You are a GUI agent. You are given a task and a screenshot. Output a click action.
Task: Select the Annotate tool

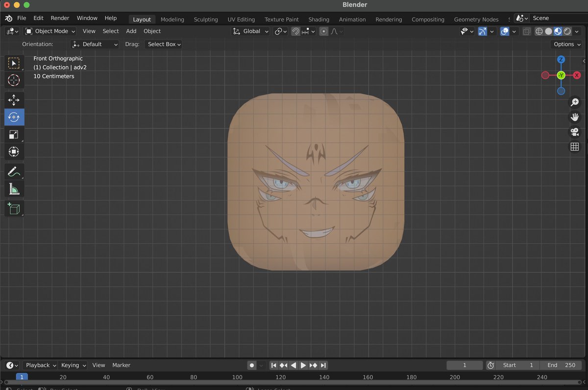tap(14, 171)
